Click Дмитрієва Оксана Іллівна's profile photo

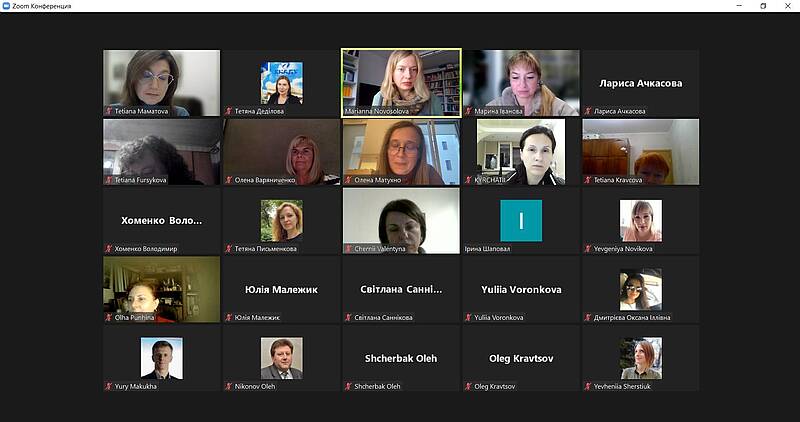pos(641,289)
